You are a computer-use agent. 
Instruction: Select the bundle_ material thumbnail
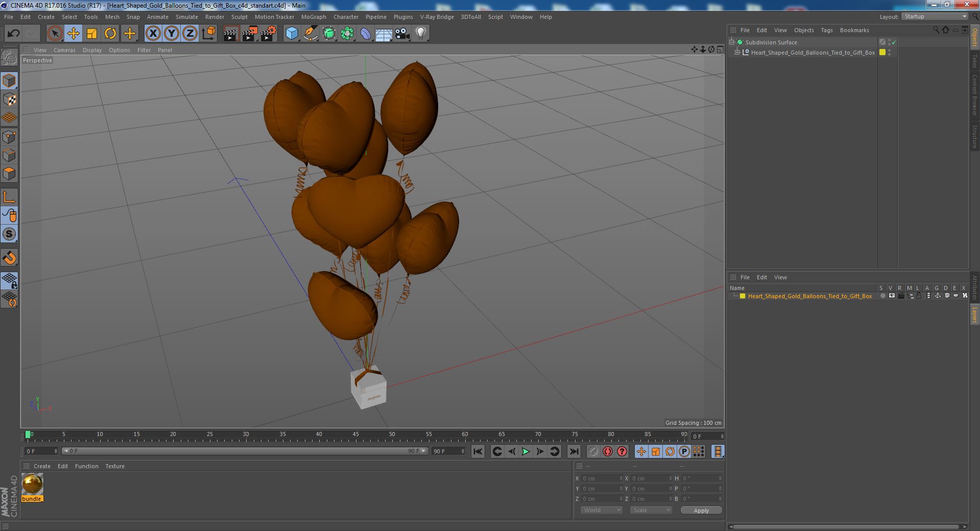(32, 484)
